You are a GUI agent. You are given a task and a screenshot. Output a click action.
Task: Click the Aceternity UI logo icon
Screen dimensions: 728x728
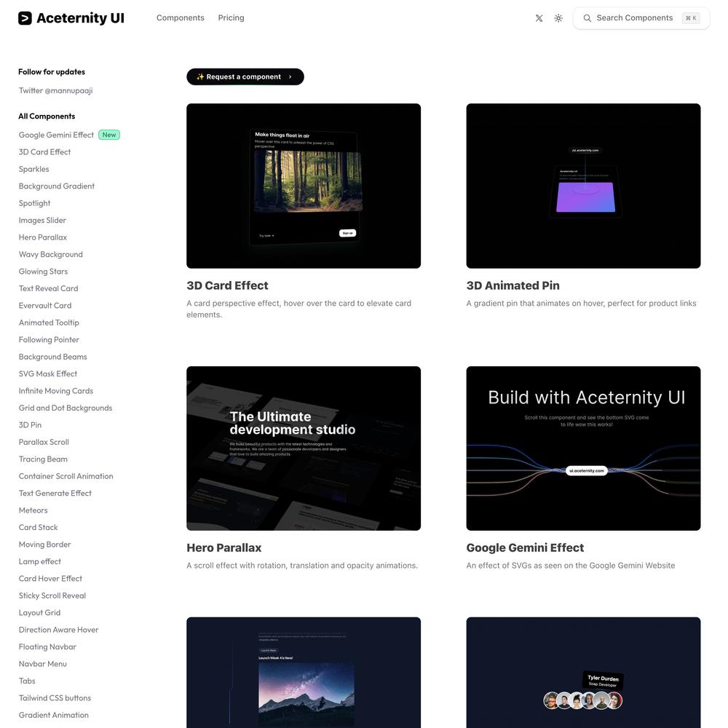point(25,18)
